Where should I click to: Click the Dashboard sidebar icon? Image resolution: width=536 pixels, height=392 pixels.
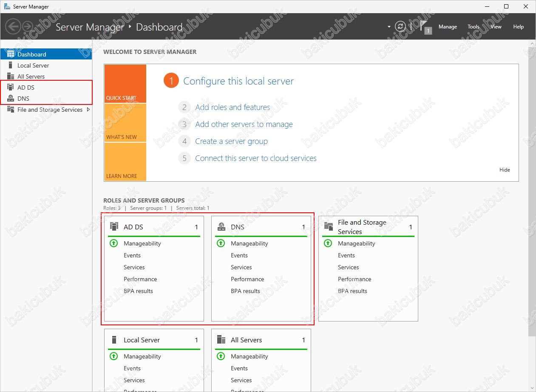coord(11,54)
